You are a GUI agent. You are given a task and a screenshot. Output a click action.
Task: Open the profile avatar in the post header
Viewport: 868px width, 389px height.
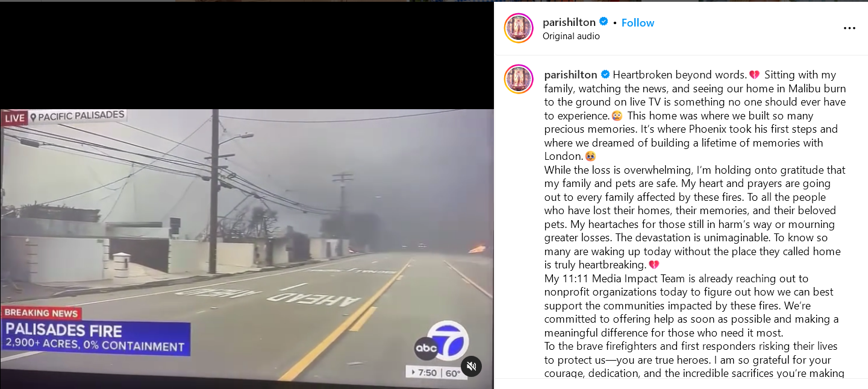tap(519, 28)
